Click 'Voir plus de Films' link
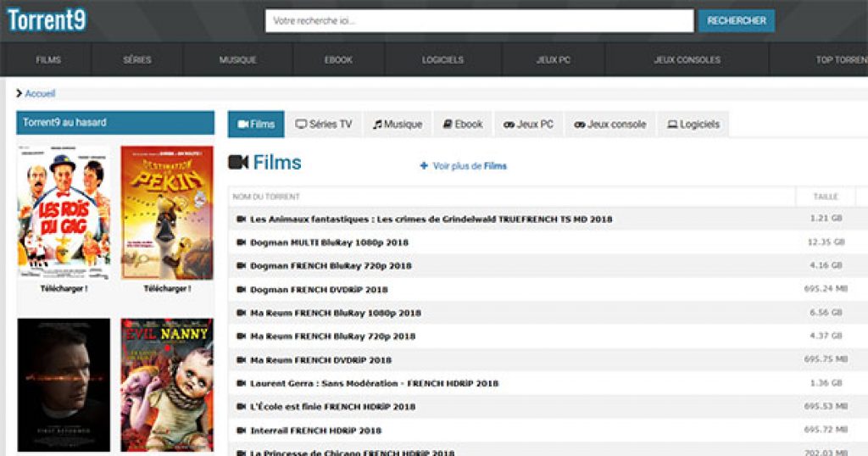This screenshot has height=456, width=868. [470, 166]
